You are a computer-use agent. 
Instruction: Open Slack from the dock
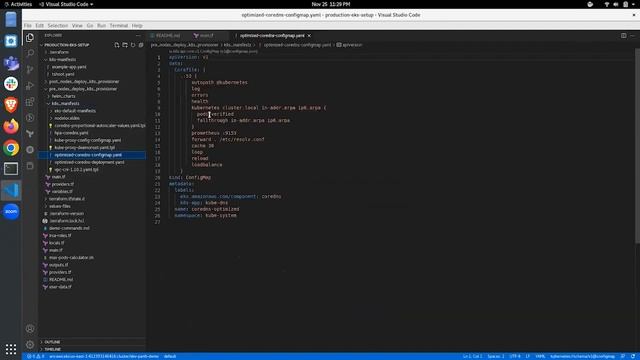point(11,84)
